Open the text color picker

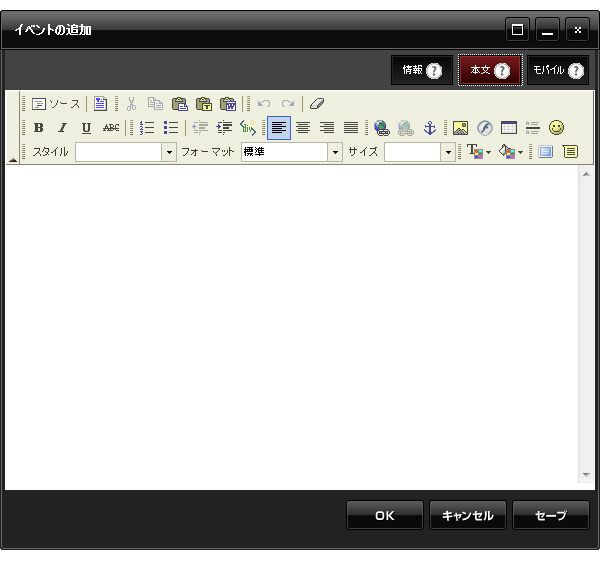click(x=479, y=152)
